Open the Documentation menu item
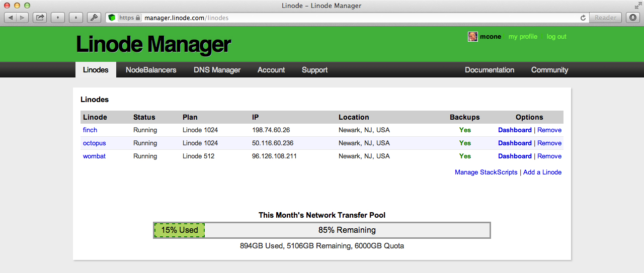The height and width of the screenshot is (273, 644). point(490,70)
